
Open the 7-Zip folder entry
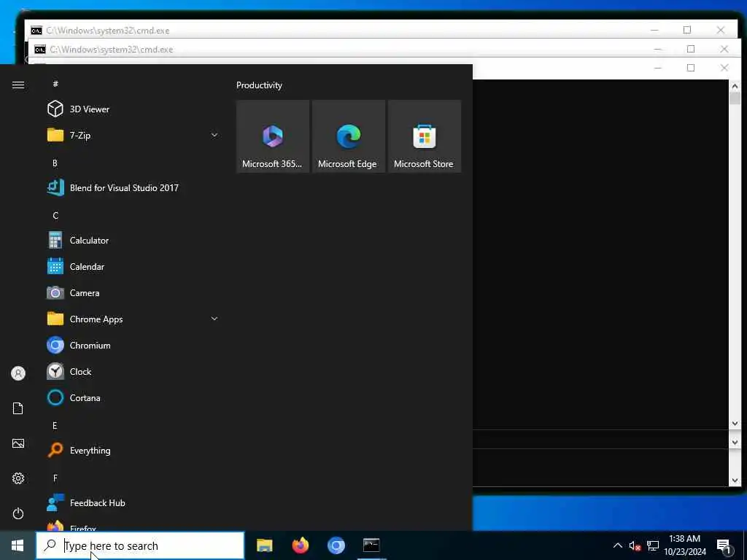coord(133,135)
